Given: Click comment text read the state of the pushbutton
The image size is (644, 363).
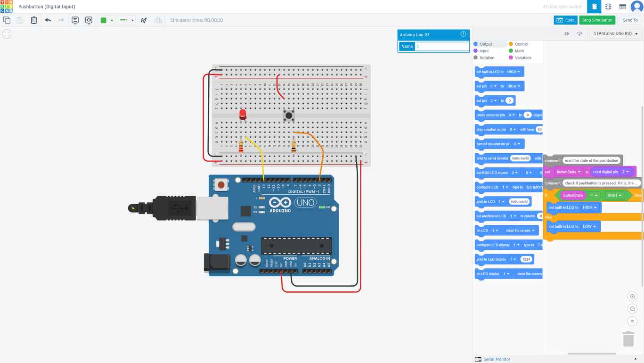Looking at the screenshot, I should pos(591,161).
